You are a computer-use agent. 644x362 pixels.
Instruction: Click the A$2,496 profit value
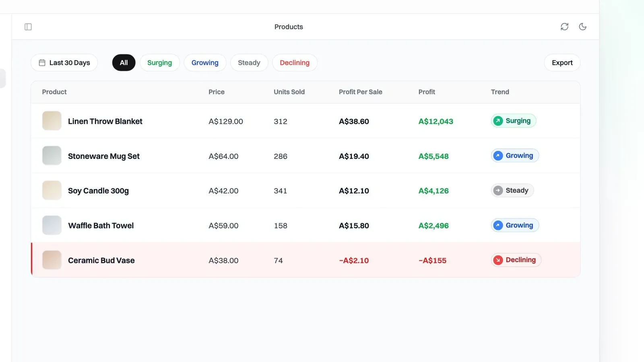[433, 226]
